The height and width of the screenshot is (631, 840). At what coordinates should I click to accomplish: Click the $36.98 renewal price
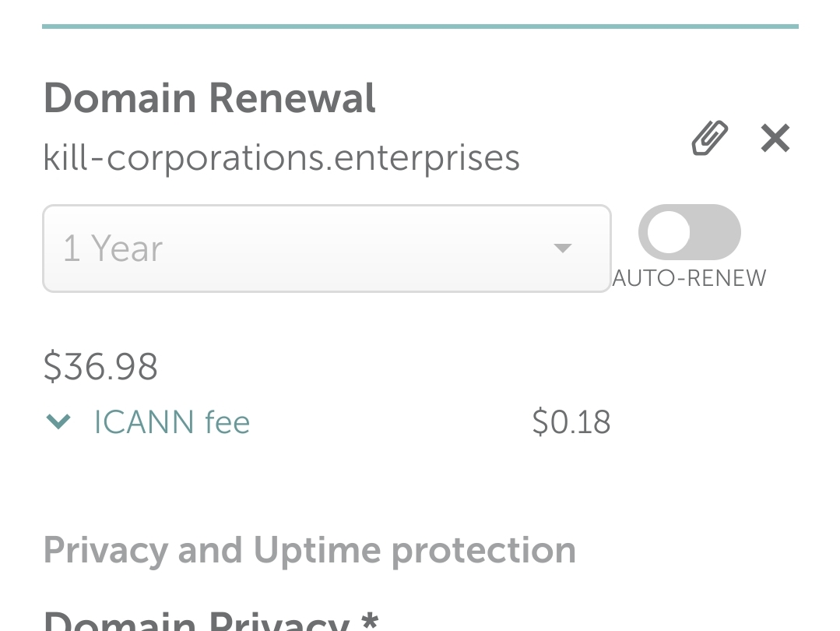click(100, 366)
